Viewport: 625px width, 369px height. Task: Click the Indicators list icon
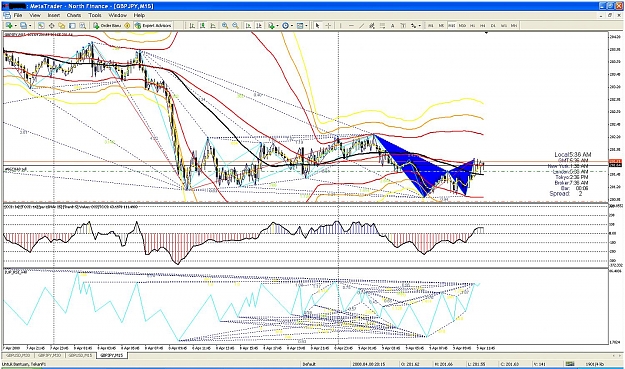(x=271, y=26)
